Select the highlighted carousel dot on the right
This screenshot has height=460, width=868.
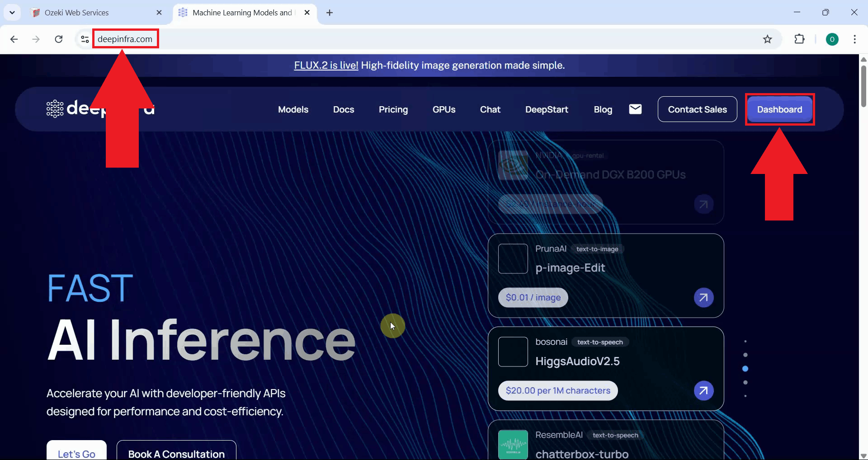coord(745,368)
